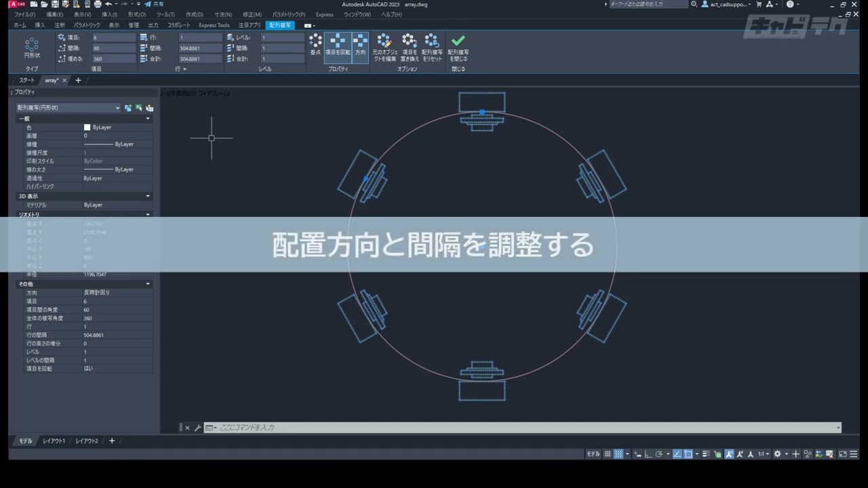This screenshot has height=488, width=868.
Task: Click 元のオブジェクトを編集 edit source icon
Action: pyautogui.click(x=384, y=47)
